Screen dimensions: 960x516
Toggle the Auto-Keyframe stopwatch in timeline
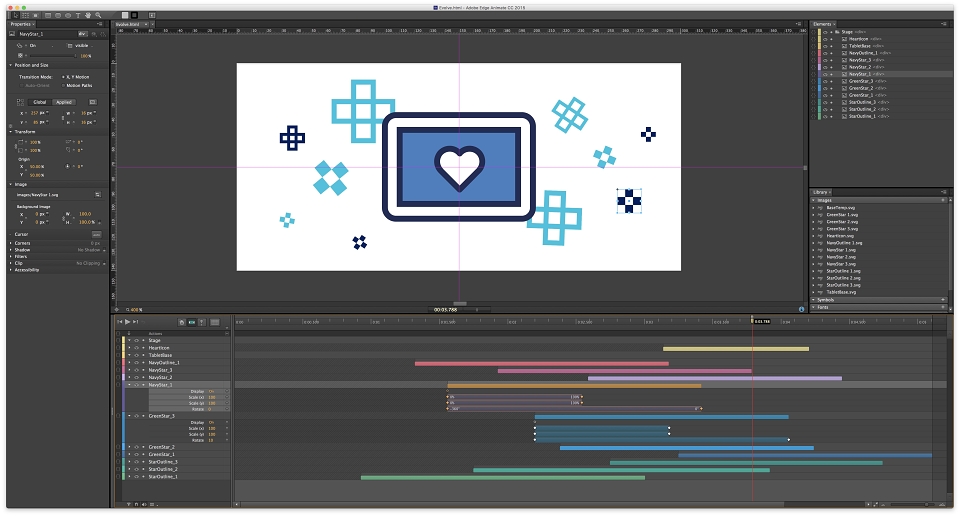[182, 323]
